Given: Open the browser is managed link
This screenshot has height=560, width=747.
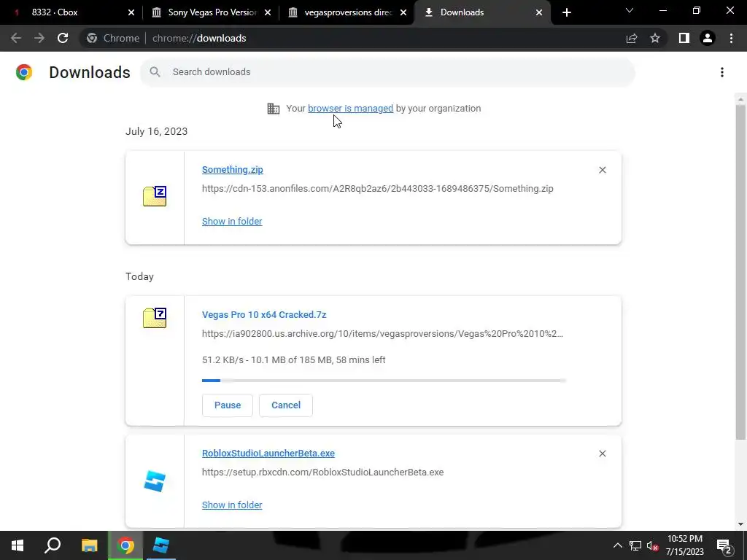Looking at the screenshot, I should pos(350,109).
